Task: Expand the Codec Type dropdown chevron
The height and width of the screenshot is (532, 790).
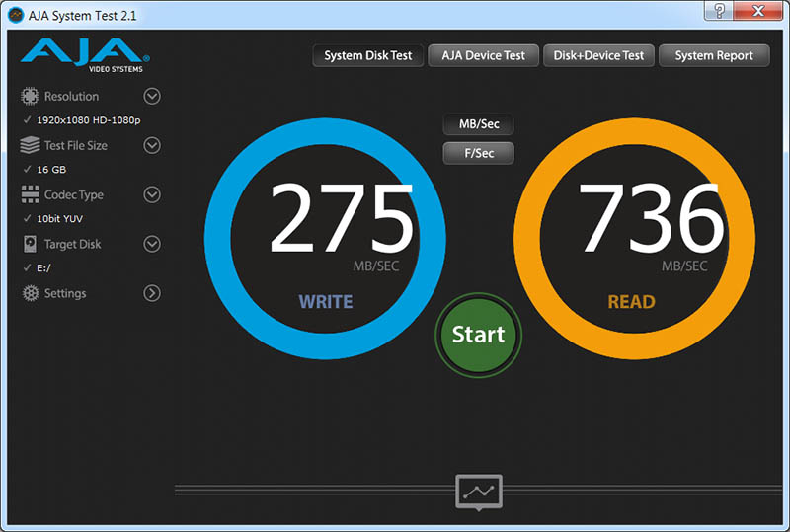Action: [152, 194]
